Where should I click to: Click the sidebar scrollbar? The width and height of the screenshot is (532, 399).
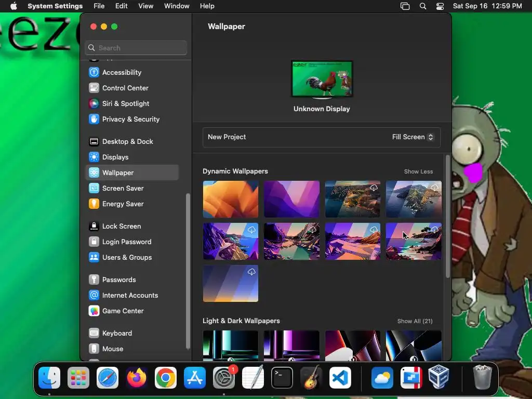click(188, 271)
